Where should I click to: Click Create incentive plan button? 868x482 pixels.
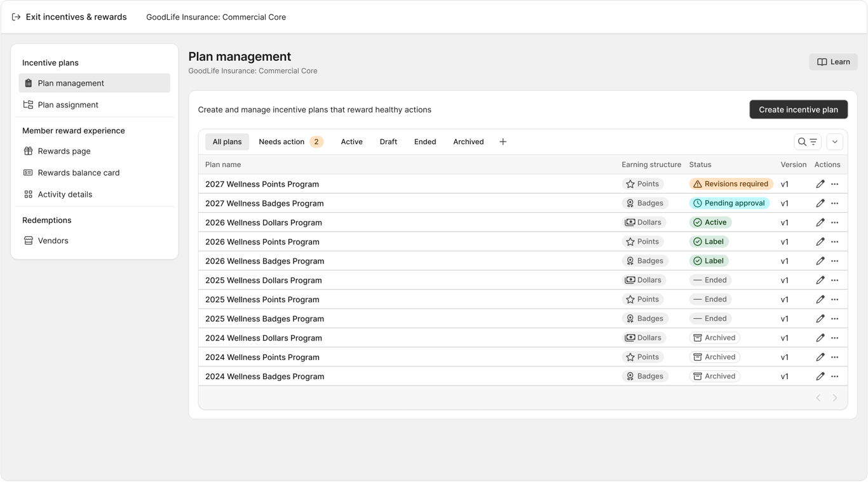pyautogui.click(x=799, y=109)
